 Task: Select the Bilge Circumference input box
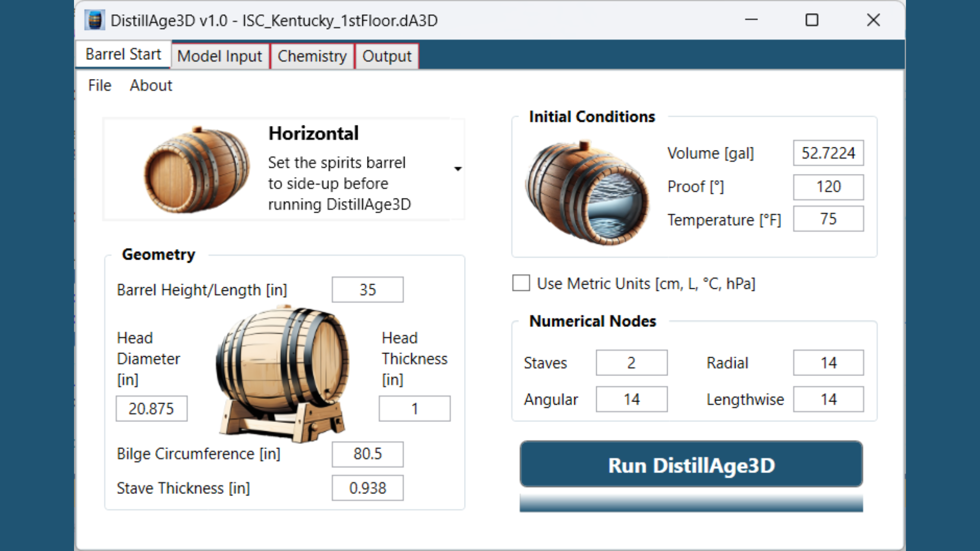tap(367, 454)
